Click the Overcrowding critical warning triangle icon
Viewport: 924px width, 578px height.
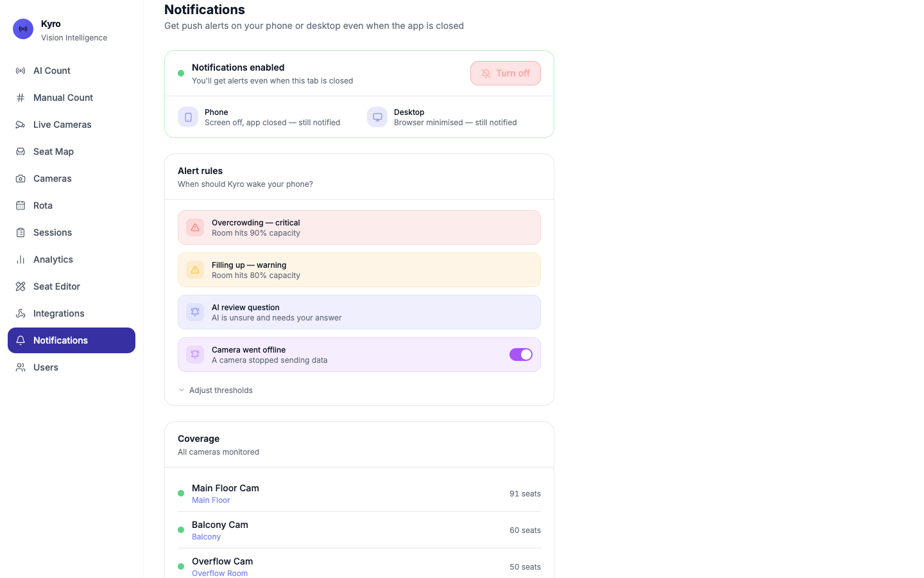[x=195, y=227]
